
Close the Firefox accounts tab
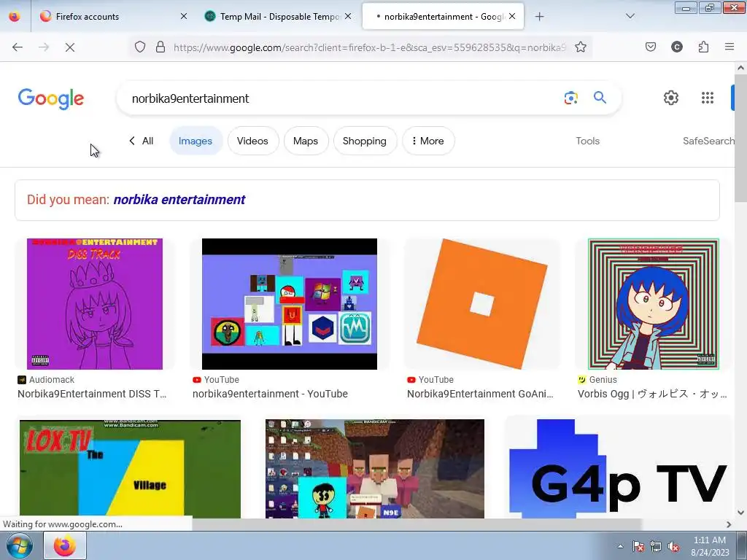point(184,16)
